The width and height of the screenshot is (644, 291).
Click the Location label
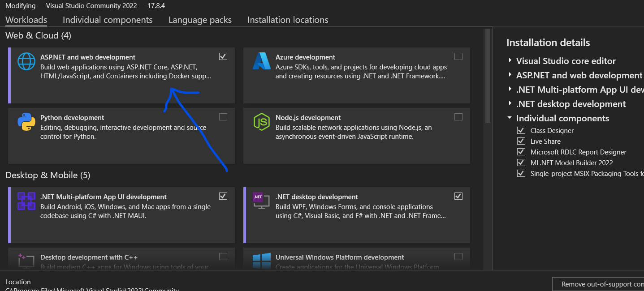[x=18, y=282]
